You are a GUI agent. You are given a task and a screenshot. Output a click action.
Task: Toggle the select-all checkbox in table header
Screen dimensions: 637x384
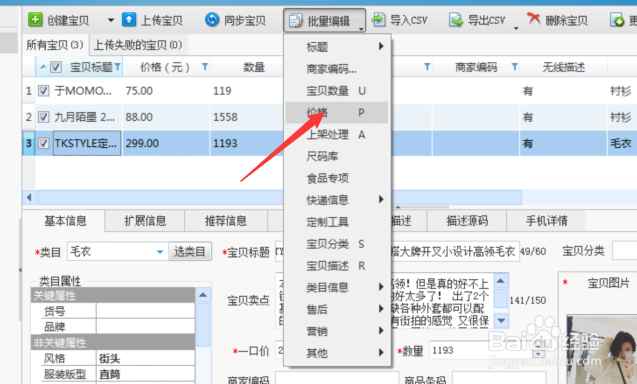coord(56,67)
